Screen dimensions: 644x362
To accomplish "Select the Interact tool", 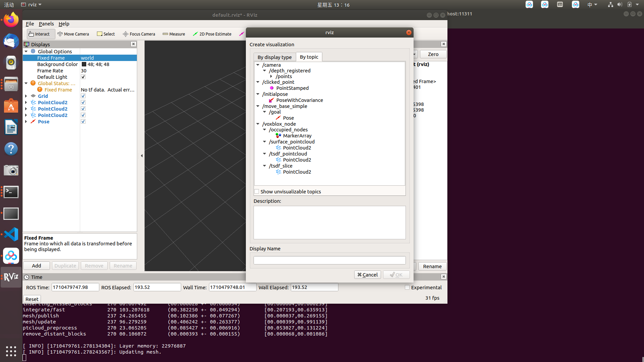I will click(39, 34).
